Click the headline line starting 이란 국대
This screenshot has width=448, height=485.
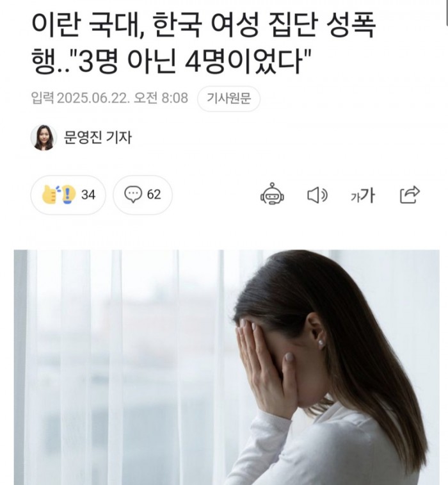204,26
